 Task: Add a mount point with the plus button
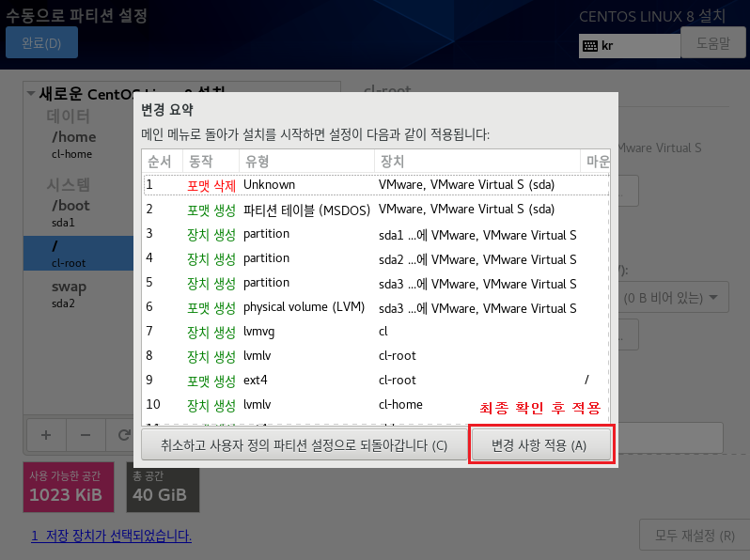pyautogui.click(x=46, y=435)
